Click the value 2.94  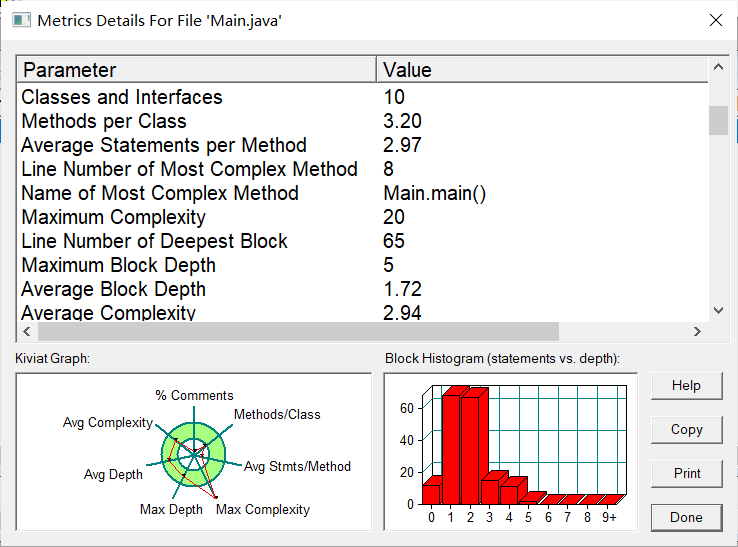point(402,313)
